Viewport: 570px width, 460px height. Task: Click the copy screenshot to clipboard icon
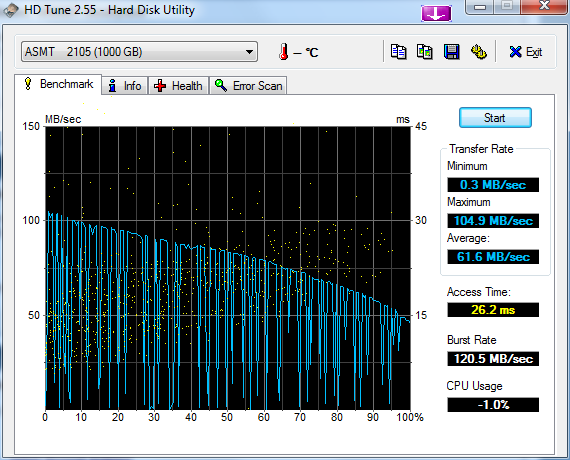click(x=425, y=52)
